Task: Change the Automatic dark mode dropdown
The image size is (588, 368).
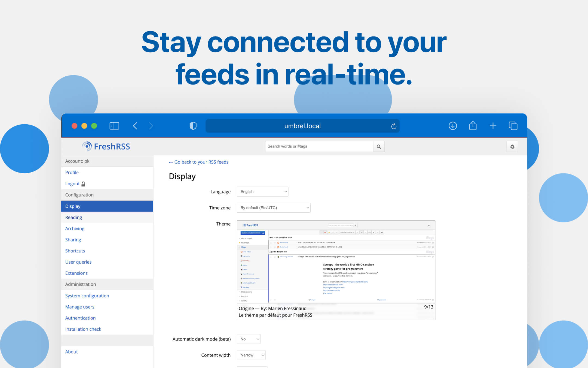Action: pos(248,339)
